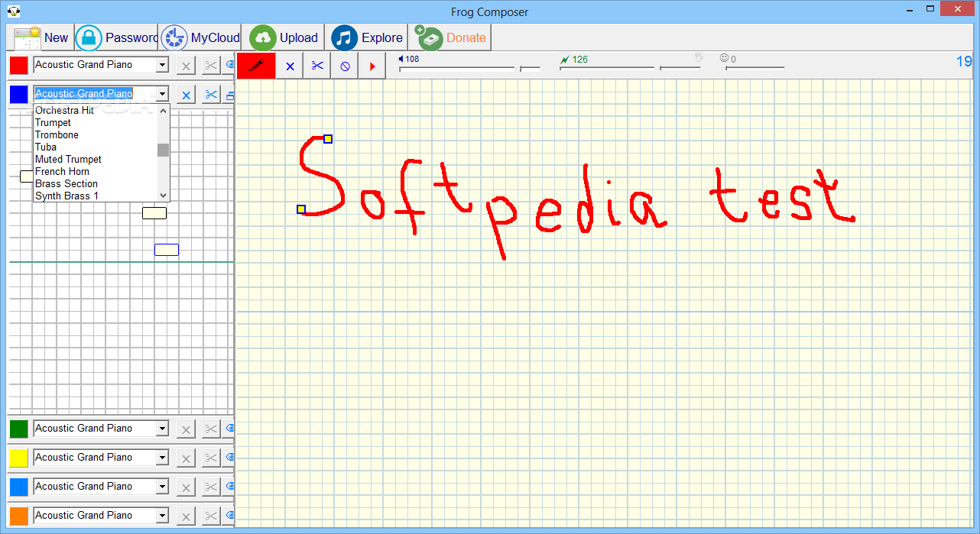Open instrument dropdown of orange track
Screen dimensions: 980x534
coord(162,516)
